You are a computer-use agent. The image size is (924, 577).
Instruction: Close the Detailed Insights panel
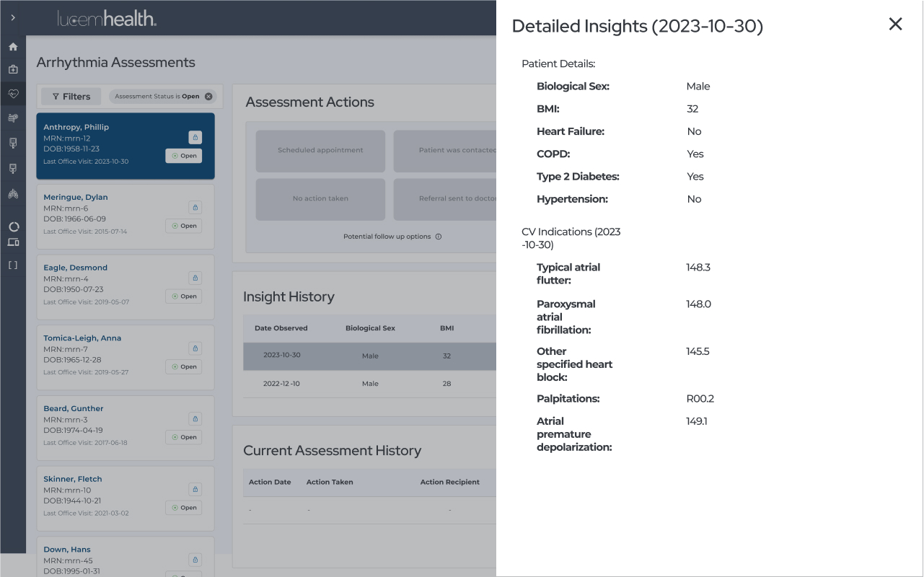895,25
